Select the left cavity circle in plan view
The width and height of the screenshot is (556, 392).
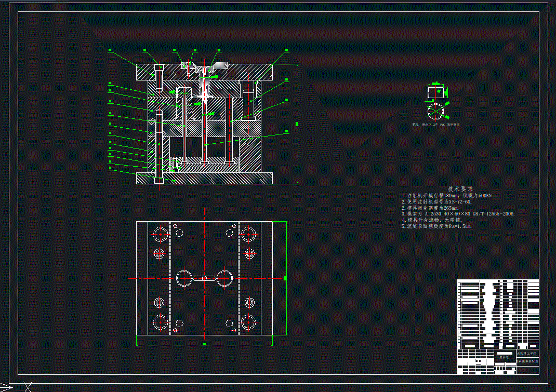click(x=184, y=279)
